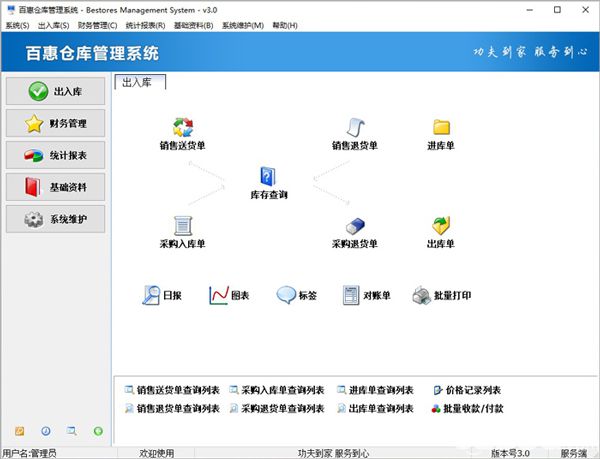Click the icon beside 进库单查询列表
The height and width of the screenshot is (459, 600).
341,390
